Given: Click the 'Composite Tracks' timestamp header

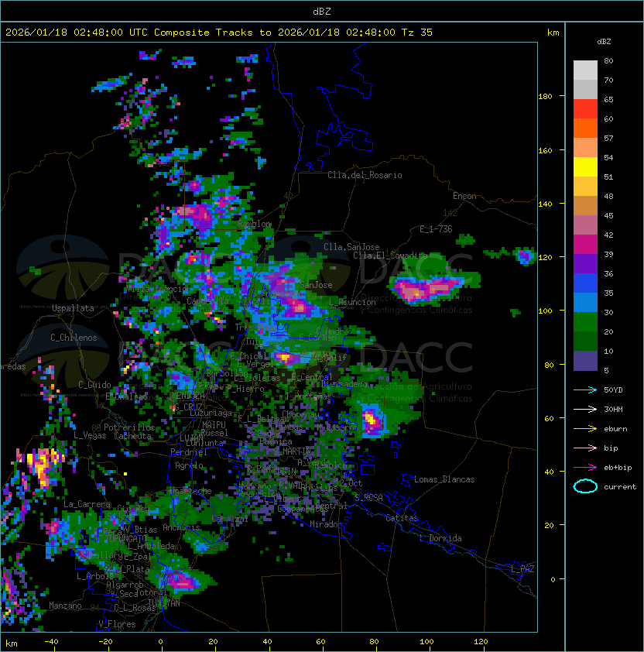Looking at the screenshot, I should coord(219,33).
